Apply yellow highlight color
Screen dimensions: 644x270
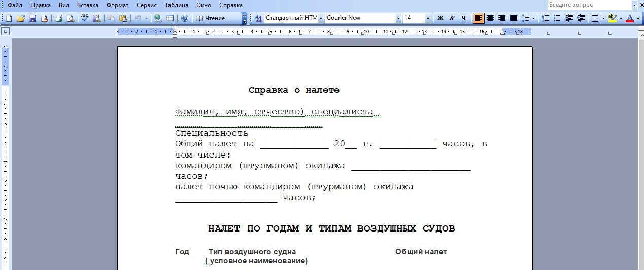(613, 18)
